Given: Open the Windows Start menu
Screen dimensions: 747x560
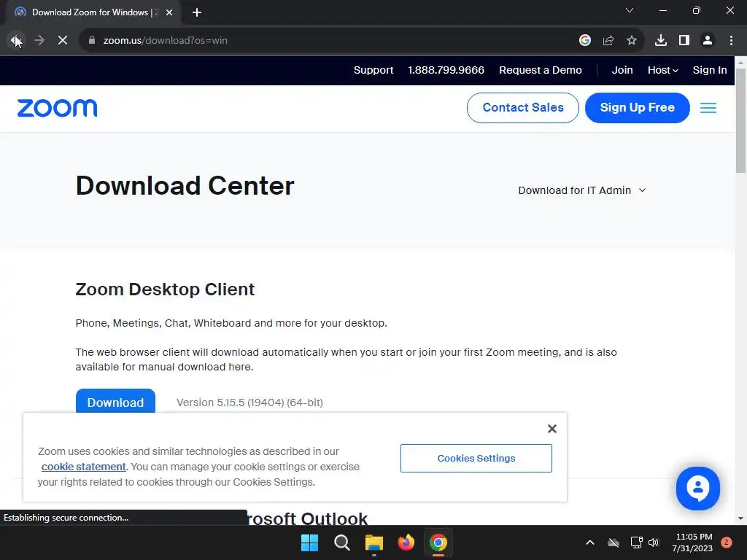Looking at the screenshot, I should (309, 542).
